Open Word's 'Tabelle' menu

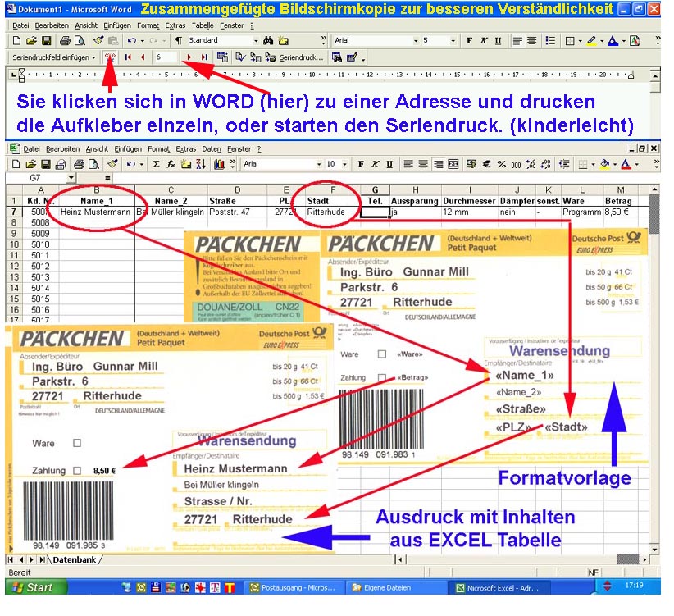[203, 25]
